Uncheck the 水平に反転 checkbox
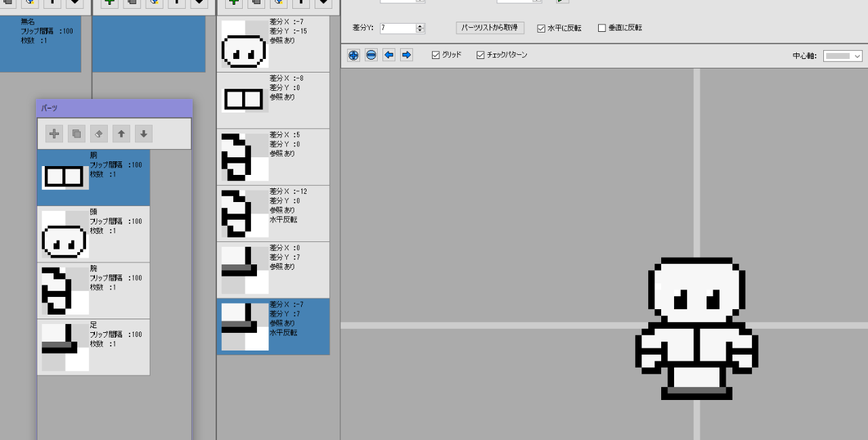The width and height of the screenshot is (868, 440). pyautogui.click(x=541, y=28)
